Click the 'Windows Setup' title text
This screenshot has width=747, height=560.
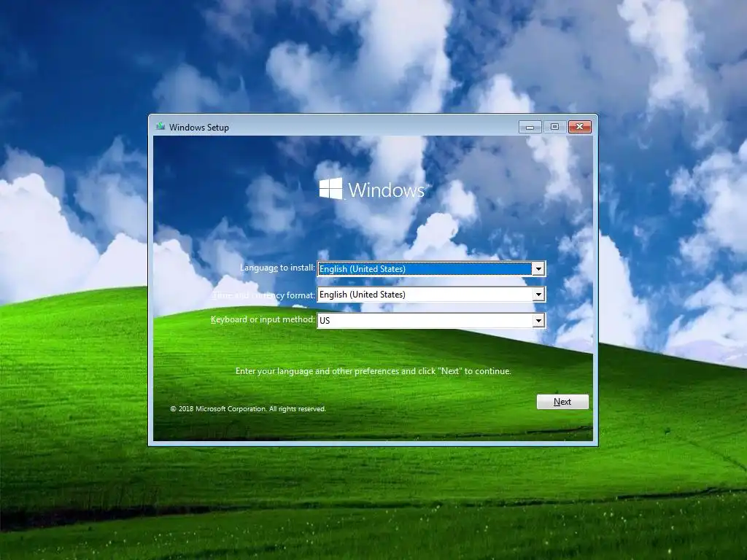coord(199,127)
